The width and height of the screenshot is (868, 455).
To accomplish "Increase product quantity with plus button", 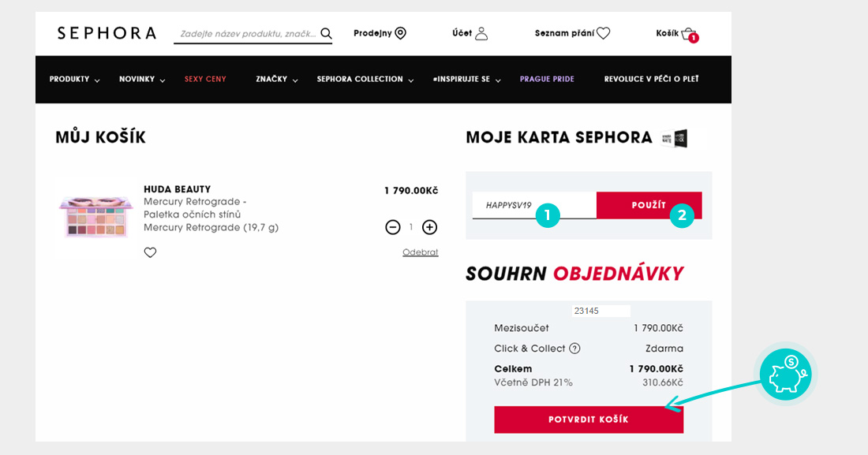I will 429,227.
